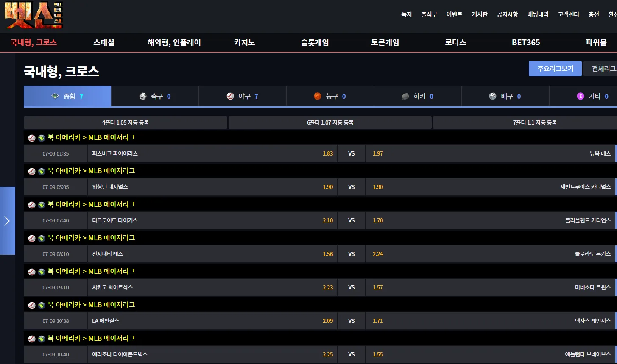The image size is (617, 364).
Task: Select the 축구 soccer tab
Action: (155, 96)
